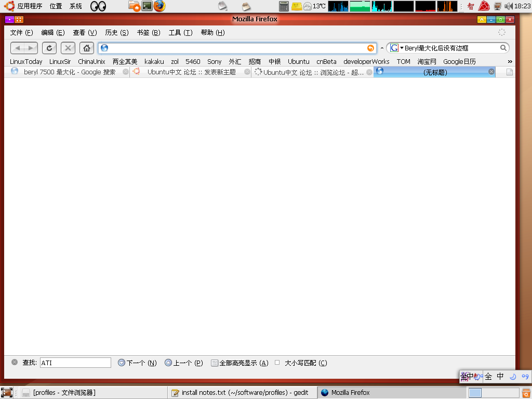Find next match with 下一个 button
This screenshot has height=399, width=532.
coord(137,363)
